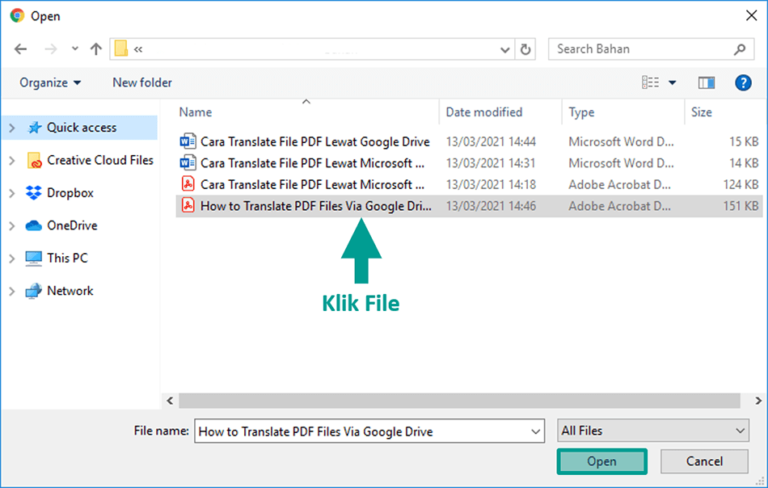Open help with the question mark icon
The width and height of the screenshot is (768, 488).
[x=743, y=83]
